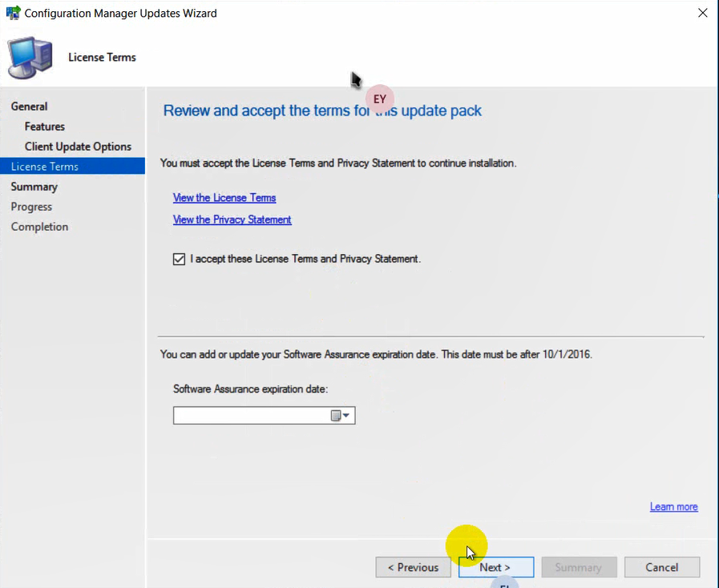Select Client Update Options step

[78, 147]
